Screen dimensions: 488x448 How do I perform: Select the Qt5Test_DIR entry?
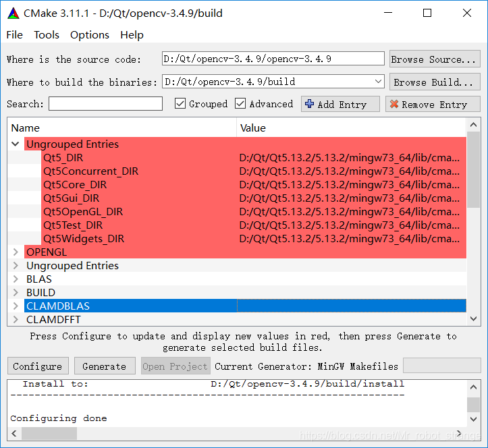(x=73, y=225)
